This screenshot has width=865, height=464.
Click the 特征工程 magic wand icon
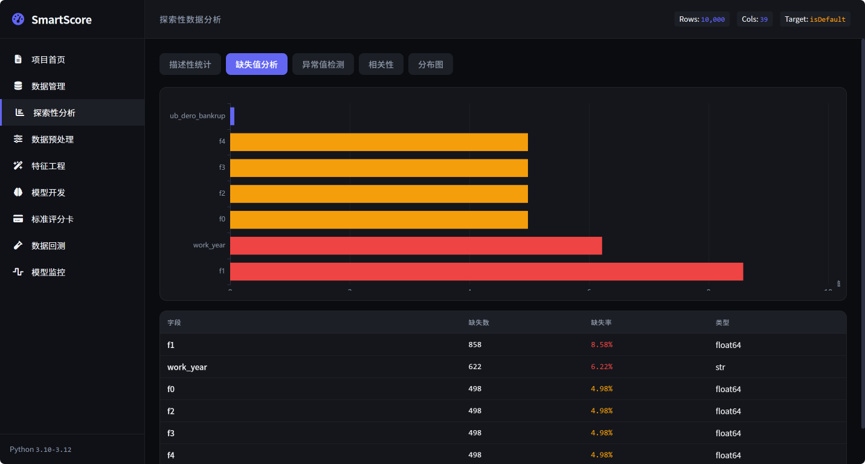pyautogui.click(x=18, y=166)
